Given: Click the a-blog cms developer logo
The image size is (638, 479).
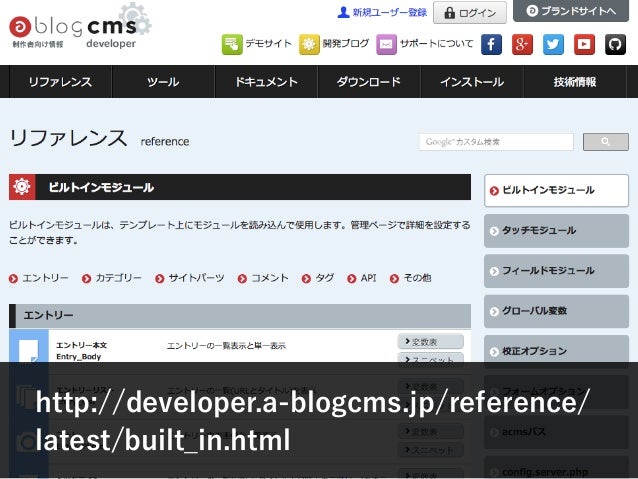Looking at the screenshot, I should [80, 27].
